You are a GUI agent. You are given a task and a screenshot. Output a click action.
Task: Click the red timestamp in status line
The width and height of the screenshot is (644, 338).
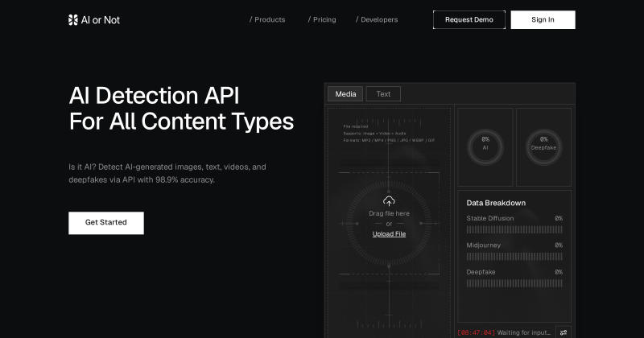(476, 332)
